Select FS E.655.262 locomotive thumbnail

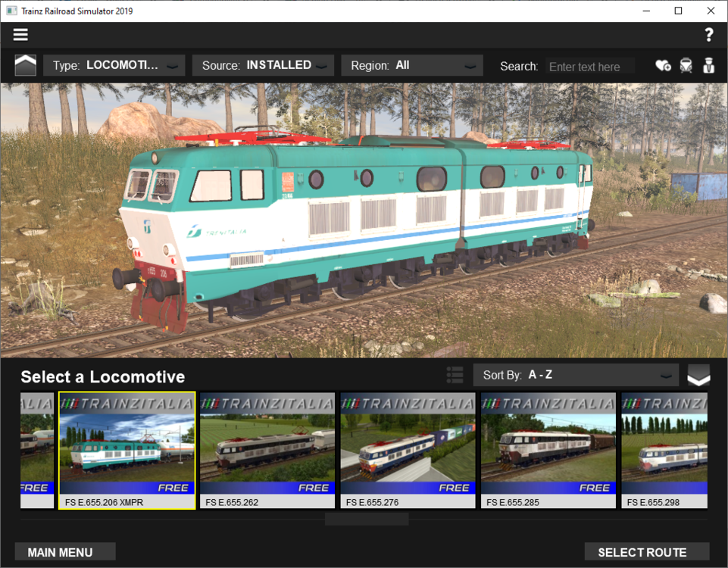point(267,451)
